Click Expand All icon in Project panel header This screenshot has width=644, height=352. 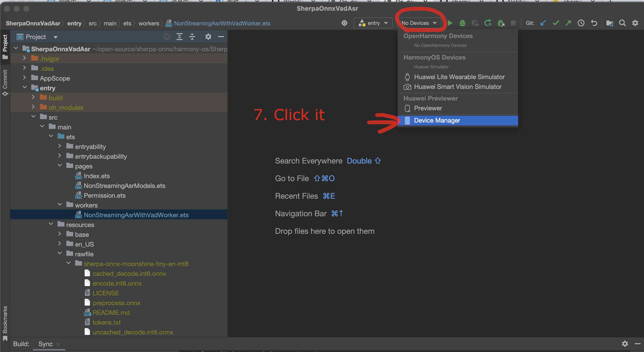[180, 37]
